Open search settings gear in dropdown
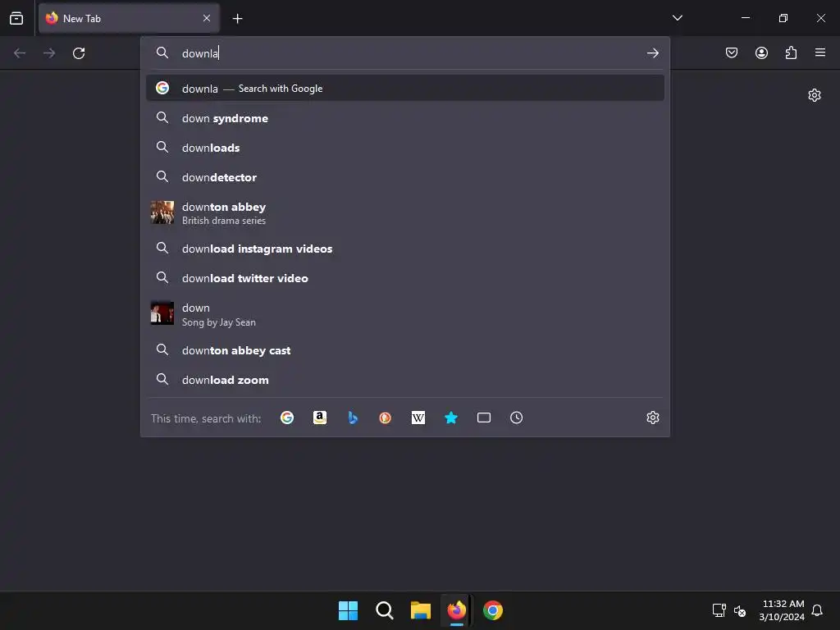This screenshot has width=840, height=630. [x=652, y=418]
